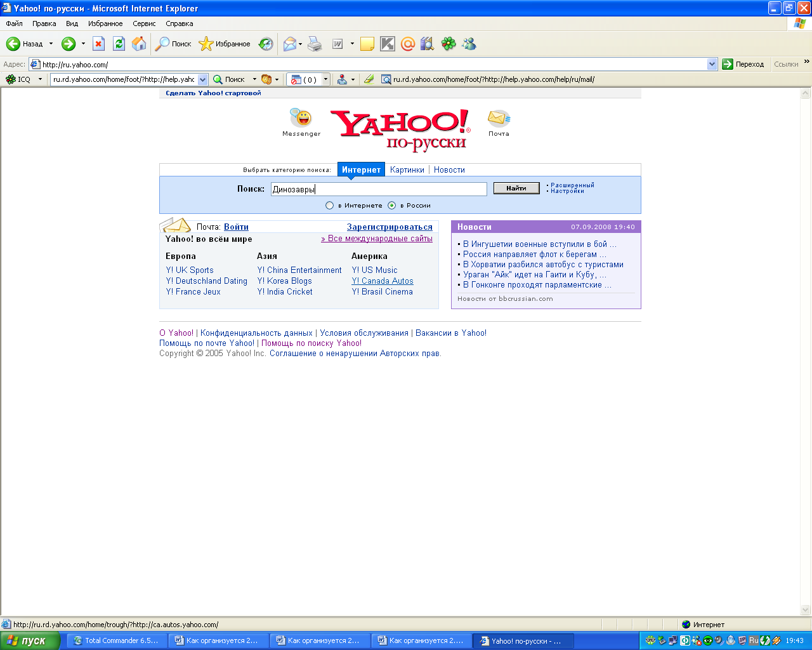
Task: Open Favorites (Избранное) star button
Action: pos(225,44)
